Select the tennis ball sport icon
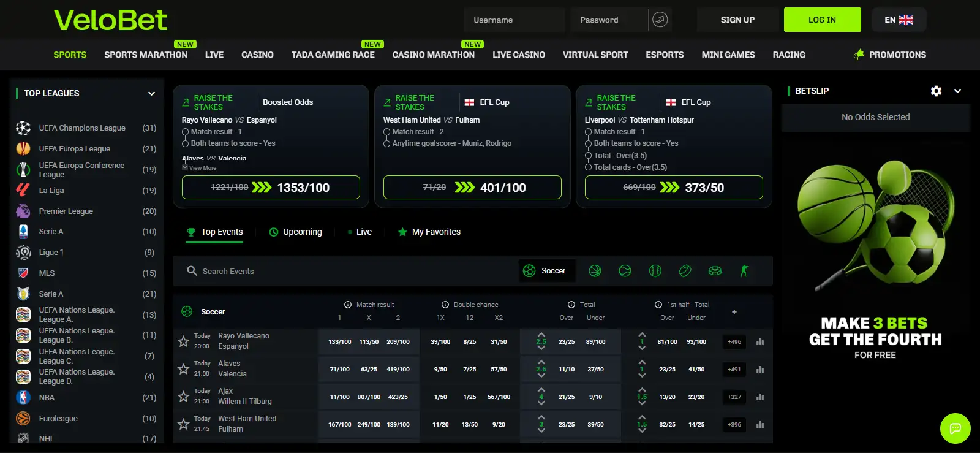This screenshot has width=980, height=453. pos(625,270)
